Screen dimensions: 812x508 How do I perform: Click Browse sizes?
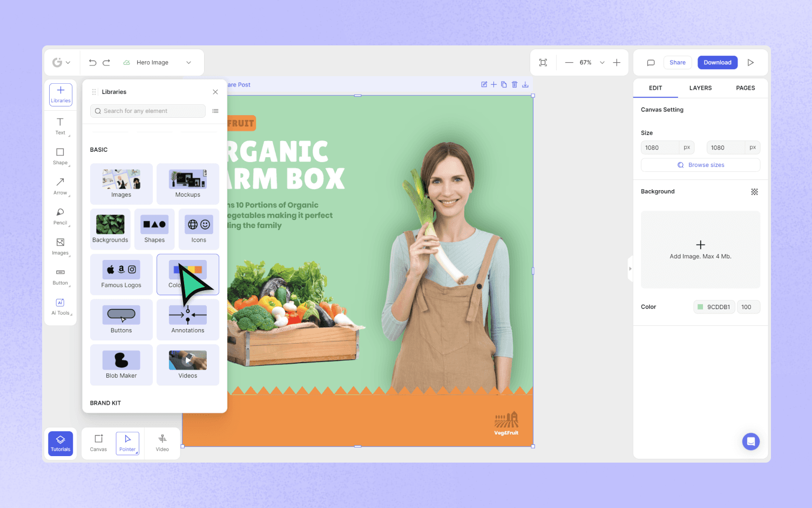700,165
